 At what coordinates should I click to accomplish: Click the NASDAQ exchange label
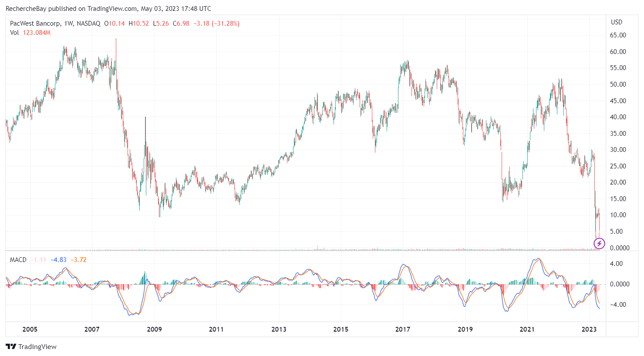pyautogui.click(x=88, y=24)
